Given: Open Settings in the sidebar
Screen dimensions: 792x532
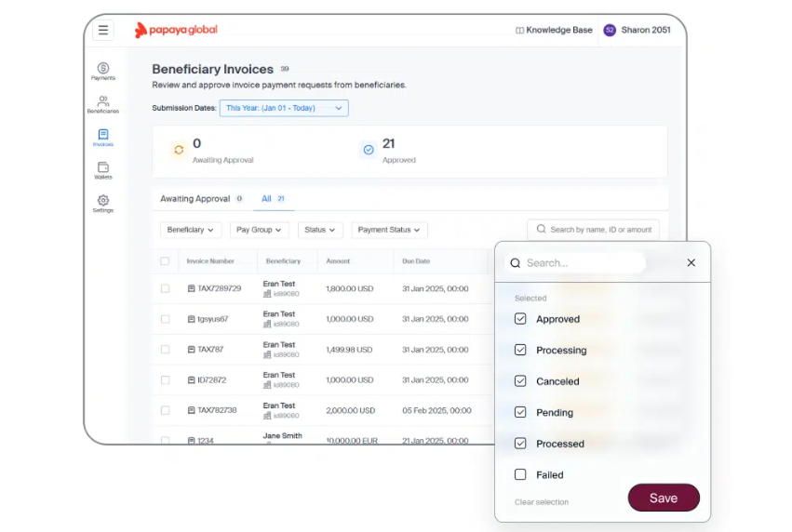Looking at the screenshot, I should (x=103, y=204).
